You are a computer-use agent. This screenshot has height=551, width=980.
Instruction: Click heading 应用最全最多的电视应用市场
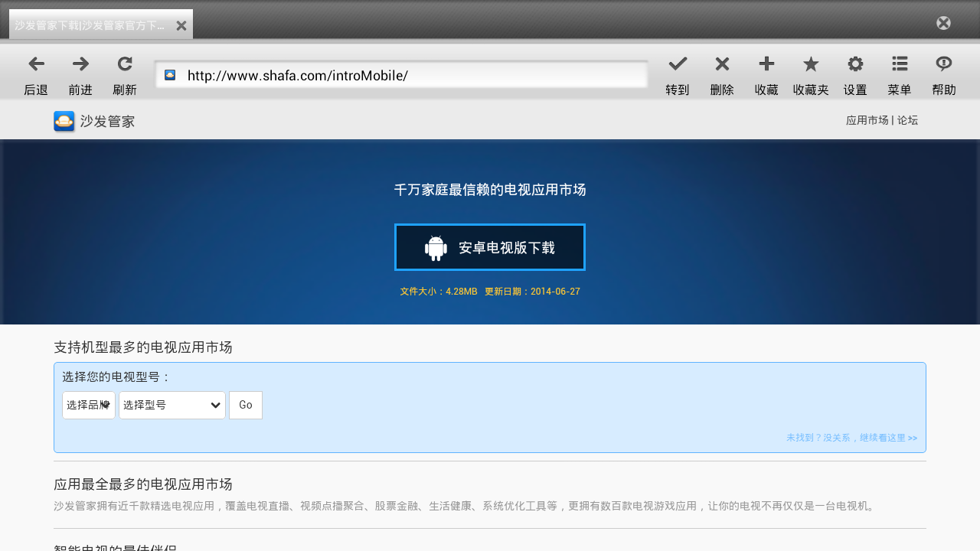point(143,484)
